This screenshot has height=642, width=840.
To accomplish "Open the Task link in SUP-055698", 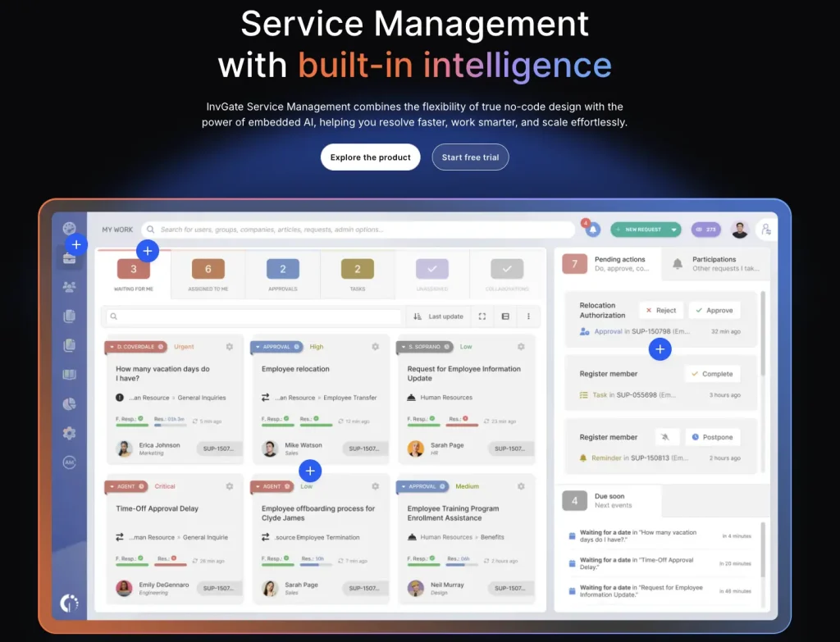I will [600, 395].
